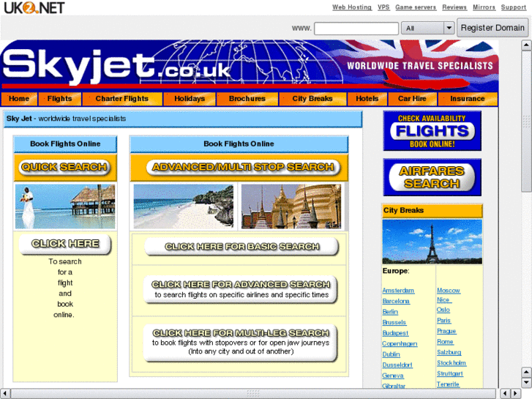
Task: Click the UK2.NET logo
Action: 34,7
